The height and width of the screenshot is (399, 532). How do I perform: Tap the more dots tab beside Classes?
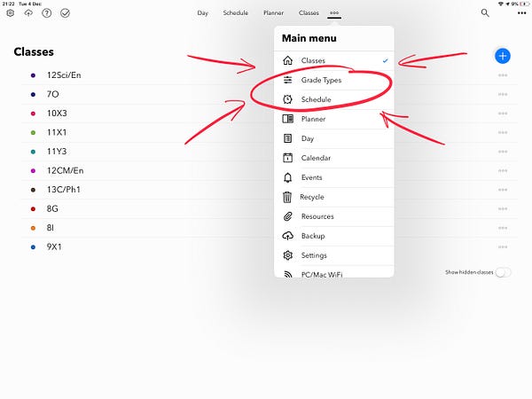(334, 13)
